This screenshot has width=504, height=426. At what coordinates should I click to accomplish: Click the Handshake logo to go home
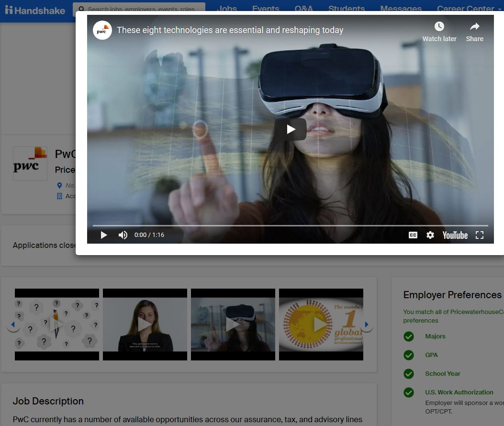coord(35,10)
